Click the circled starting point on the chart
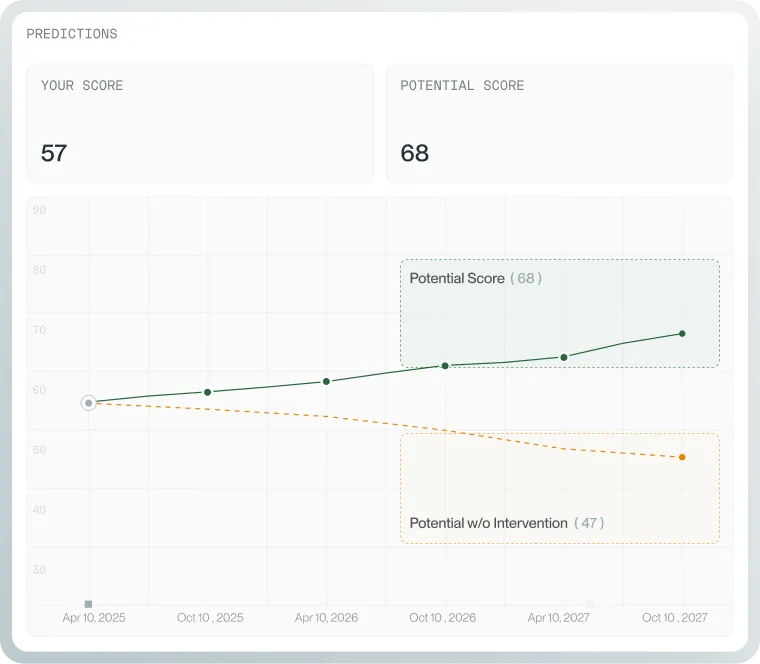760x664 pixels. (x=88, y=403)
